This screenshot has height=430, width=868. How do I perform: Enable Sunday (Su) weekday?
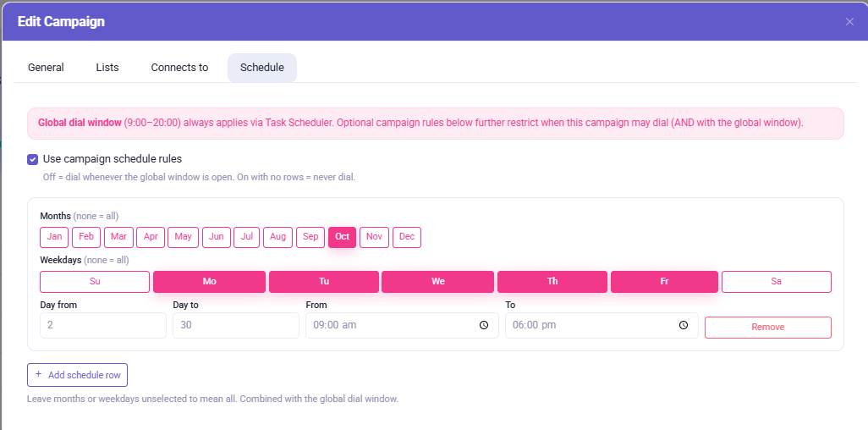(x=95, y=282)
